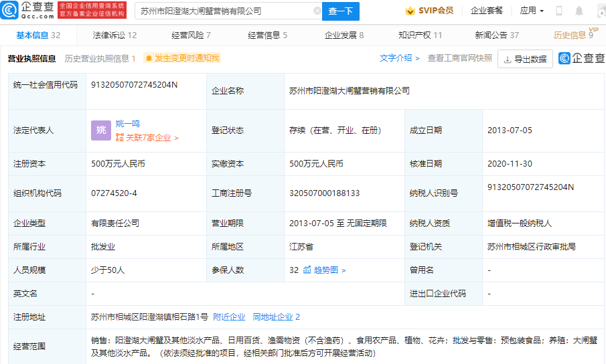Select 纳税人资质 value 增值税一般纳税人
Viewport: 606px width, 364px height.
520,223
